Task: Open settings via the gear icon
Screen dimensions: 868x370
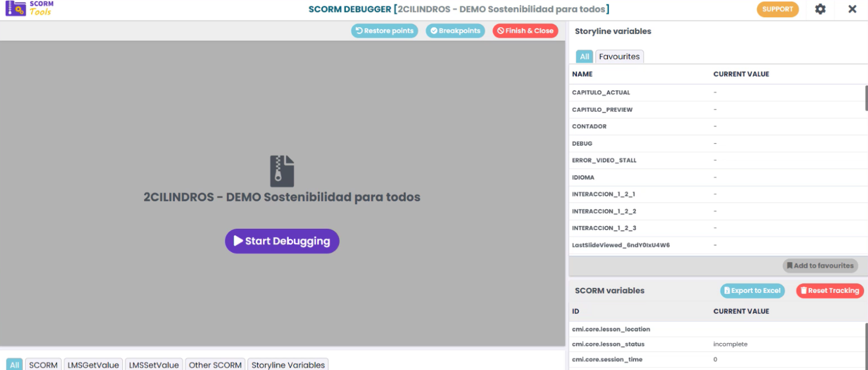Action: (x=820, y=9)
